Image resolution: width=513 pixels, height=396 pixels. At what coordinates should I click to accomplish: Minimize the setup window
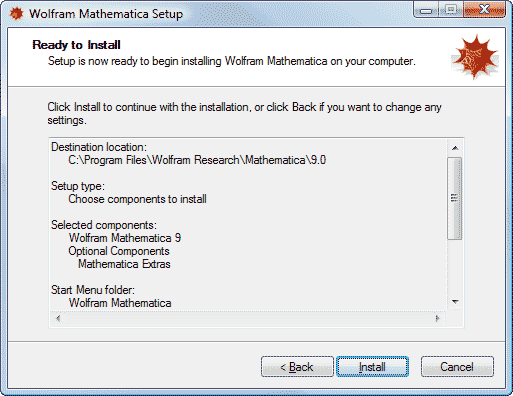(426, 11)
